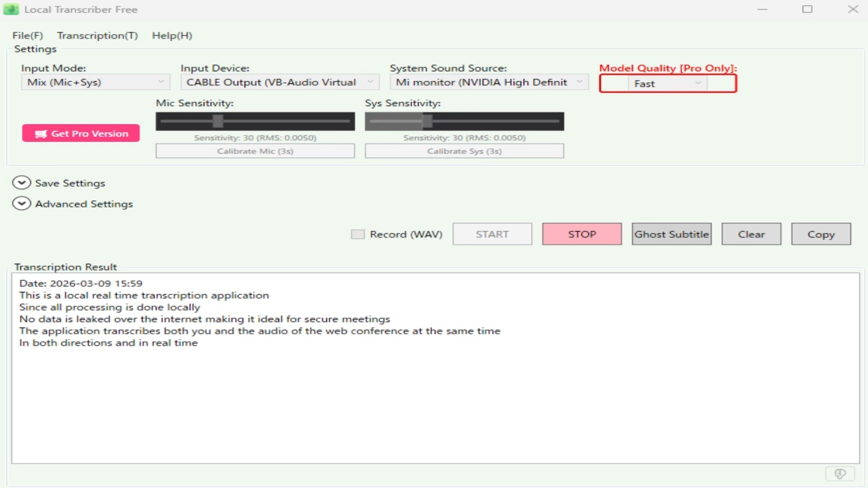Copy the transcription result
This screenshot has width=868, height=488.
pyautogui.click(x=821, y=234)
